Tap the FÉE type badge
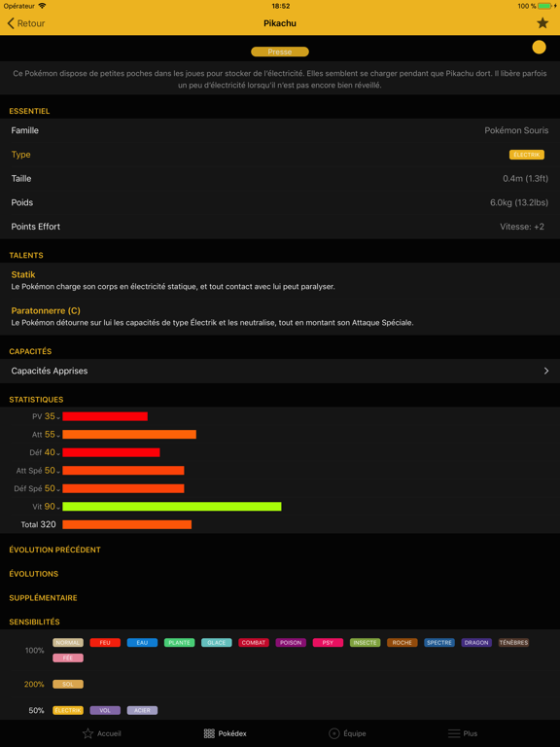 pos(68,658)
